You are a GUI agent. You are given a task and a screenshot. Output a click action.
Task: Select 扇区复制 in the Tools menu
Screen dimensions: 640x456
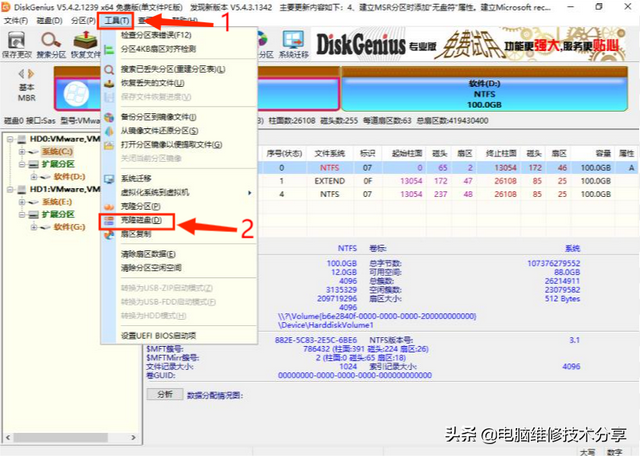(x=136, y=234)
